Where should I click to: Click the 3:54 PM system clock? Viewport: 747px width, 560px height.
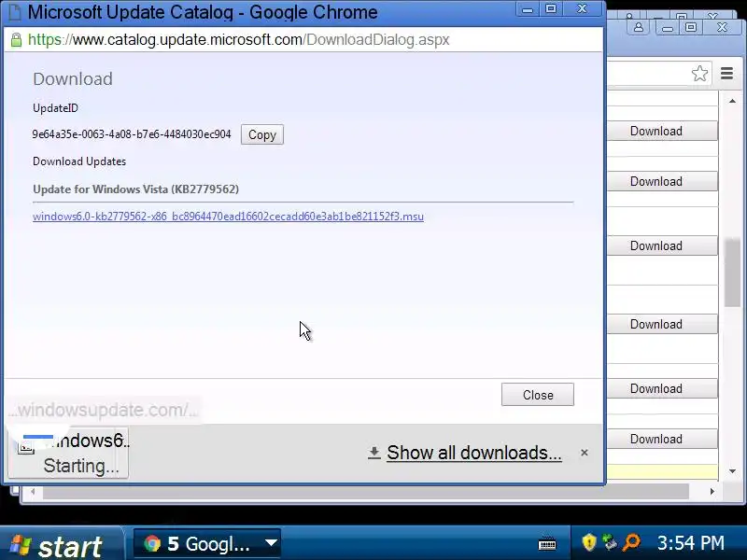pos(691,543)
